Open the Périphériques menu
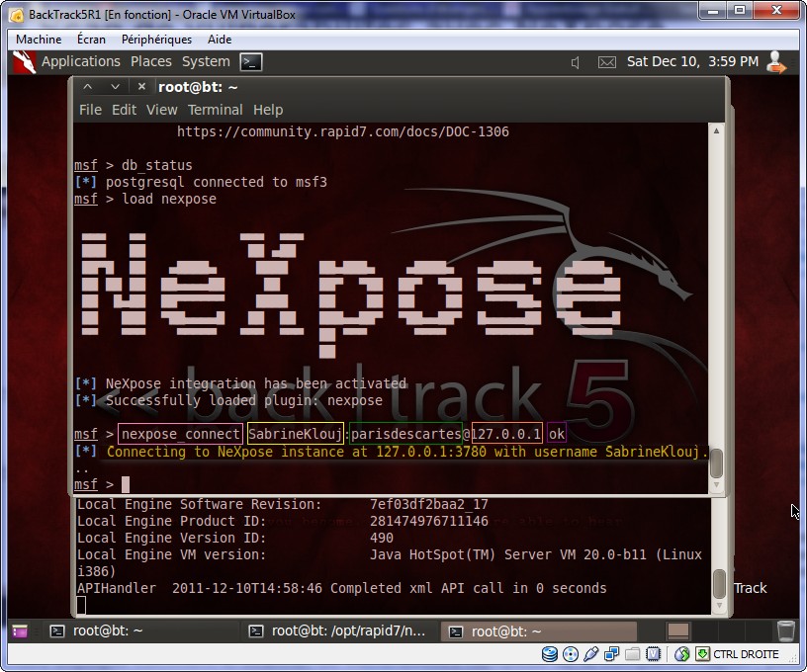Image resolution: width=807 pixels, height=672 pixels. [156, 40]
